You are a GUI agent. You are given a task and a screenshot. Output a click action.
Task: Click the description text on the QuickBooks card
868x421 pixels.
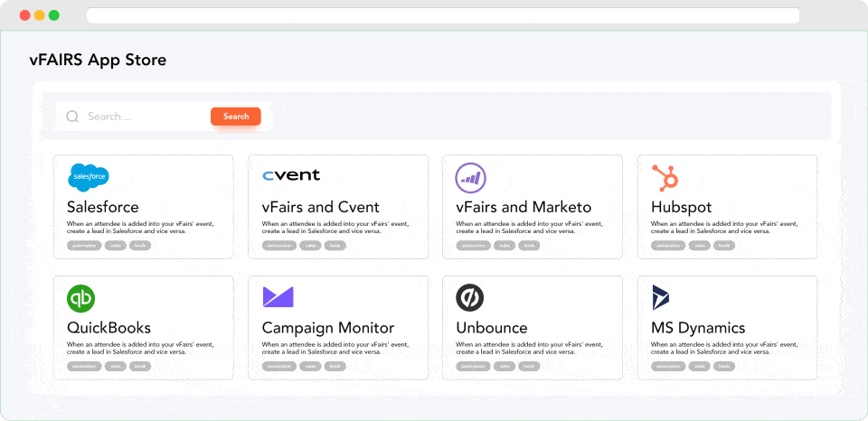141,348
